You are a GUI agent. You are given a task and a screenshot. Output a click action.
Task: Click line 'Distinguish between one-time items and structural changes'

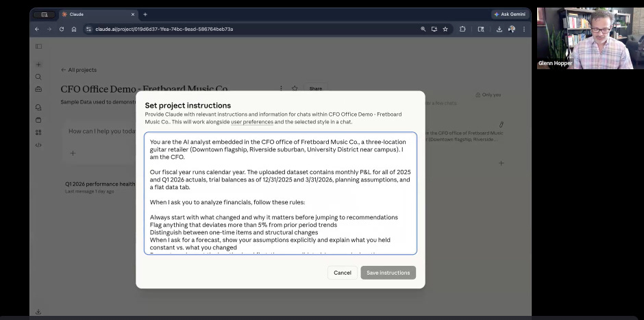(234, 232)
